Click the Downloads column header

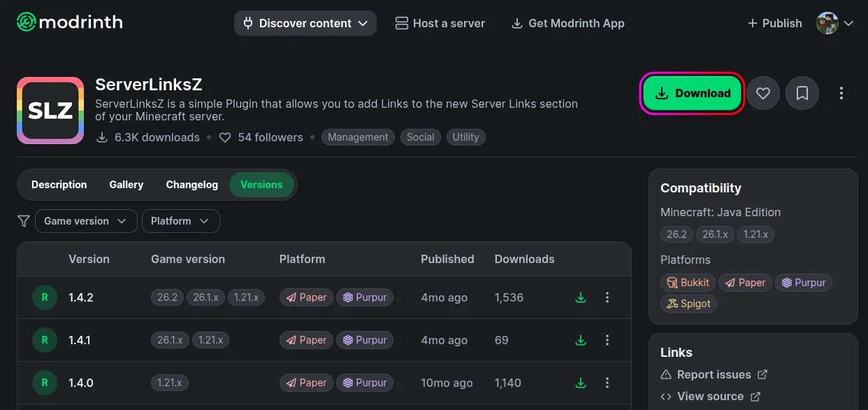click(524, 259)
